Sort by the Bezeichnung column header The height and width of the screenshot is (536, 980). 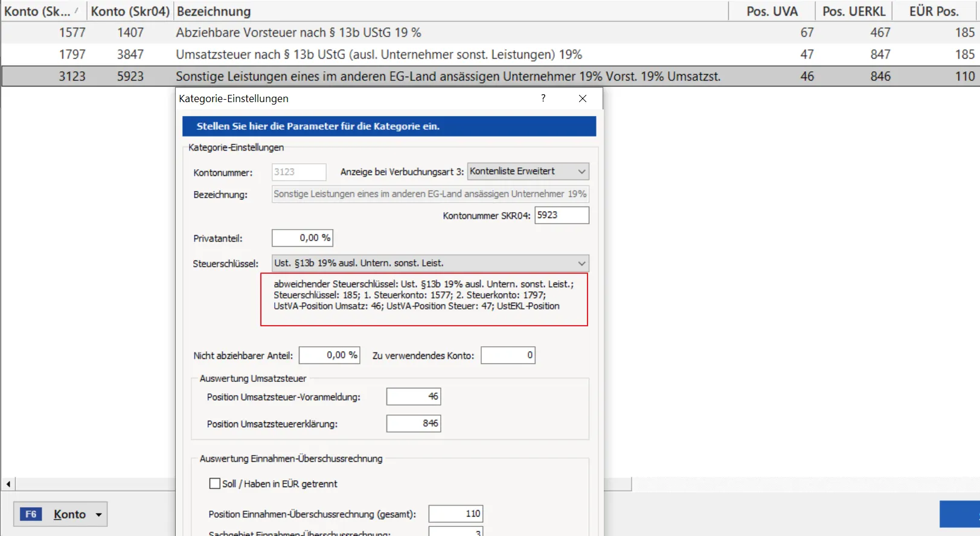point(450,11)
